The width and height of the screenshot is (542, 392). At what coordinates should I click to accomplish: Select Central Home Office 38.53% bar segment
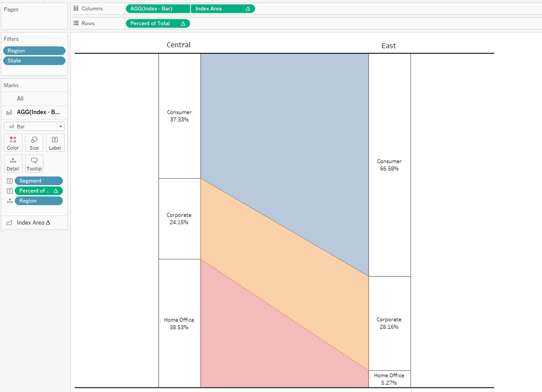[179, 323]
